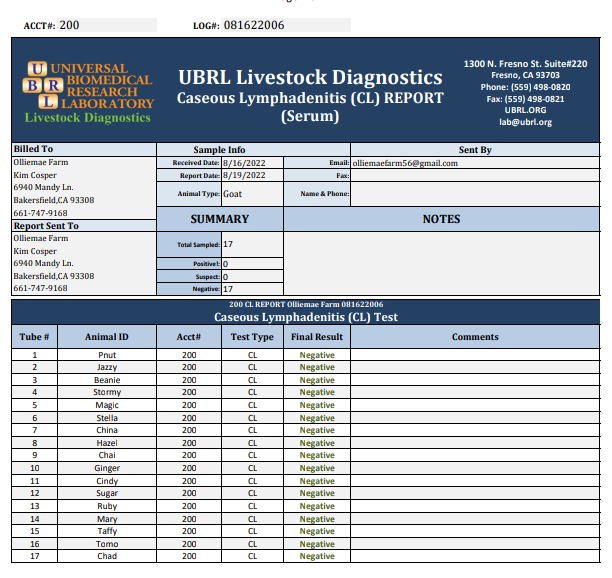The image size is (612, 578).
Task: Click the Negative result in Ginger's row
Action: (x=317, y=468)
